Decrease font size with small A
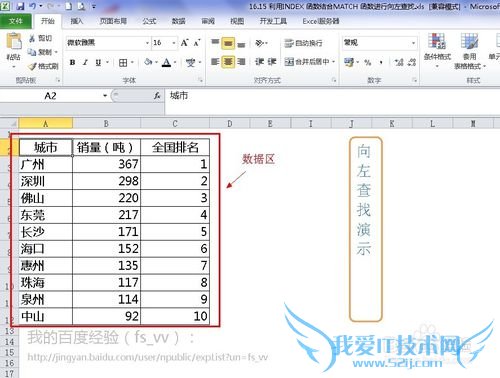The height and width of the screenshot is (378, 500). 197,43
